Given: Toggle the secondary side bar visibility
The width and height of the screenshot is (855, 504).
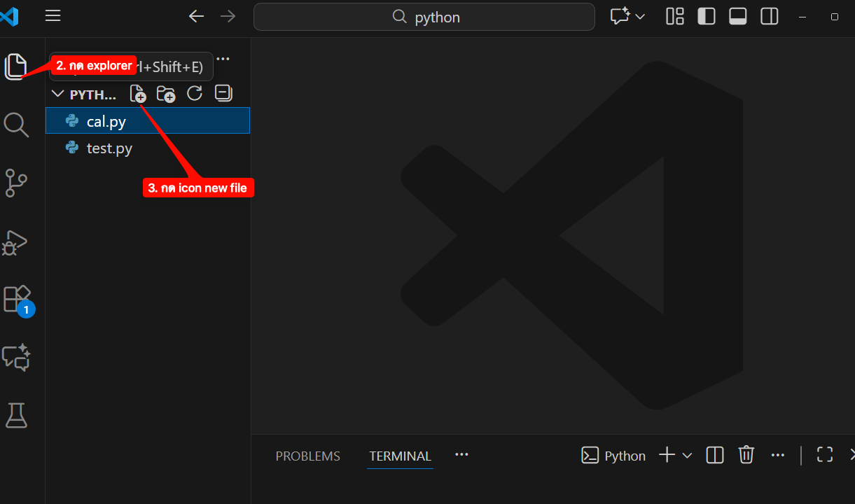Looking at the screenshot, I should [x=770, y=16].
